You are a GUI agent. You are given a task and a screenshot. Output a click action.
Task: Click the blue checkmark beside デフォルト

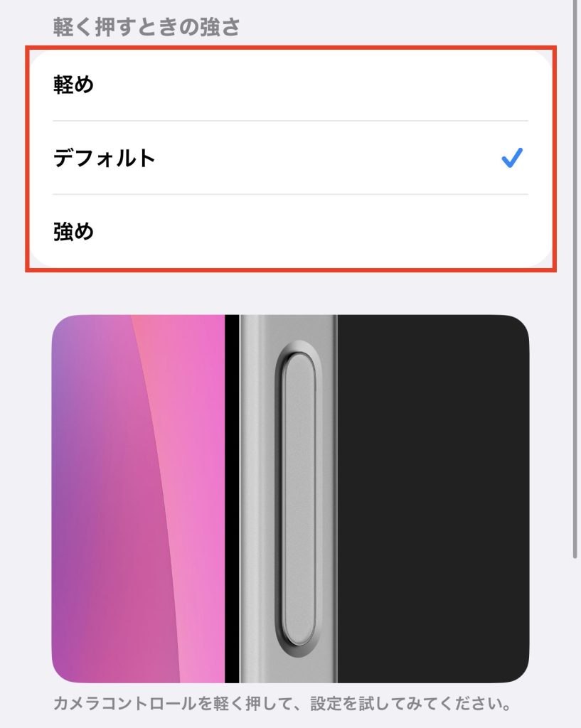[512, 158]
